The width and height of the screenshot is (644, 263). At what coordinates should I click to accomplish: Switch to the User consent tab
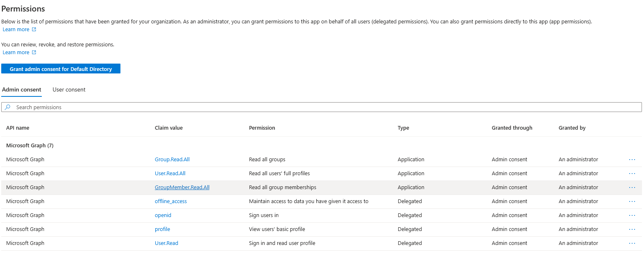(x=69, y=90)
